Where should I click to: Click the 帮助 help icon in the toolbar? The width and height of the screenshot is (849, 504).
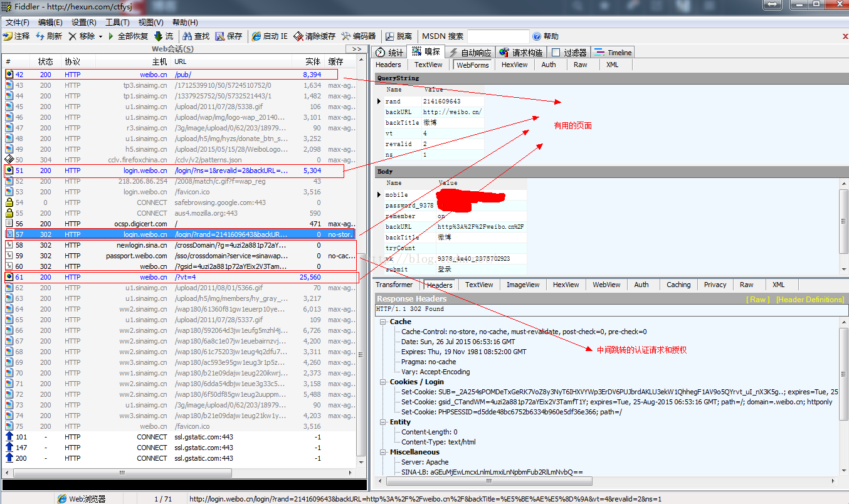(537, 36)
